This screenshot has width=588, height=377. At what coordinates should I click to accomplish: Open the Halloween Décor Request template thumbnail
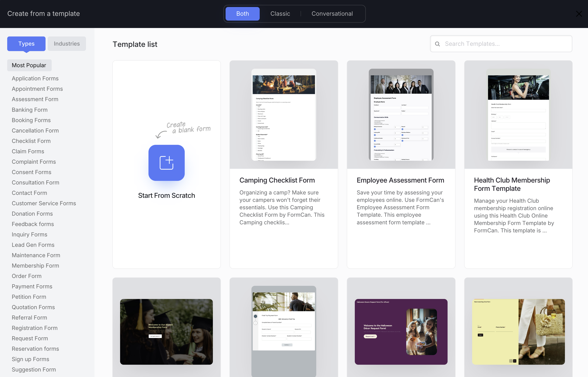point(401,331)
